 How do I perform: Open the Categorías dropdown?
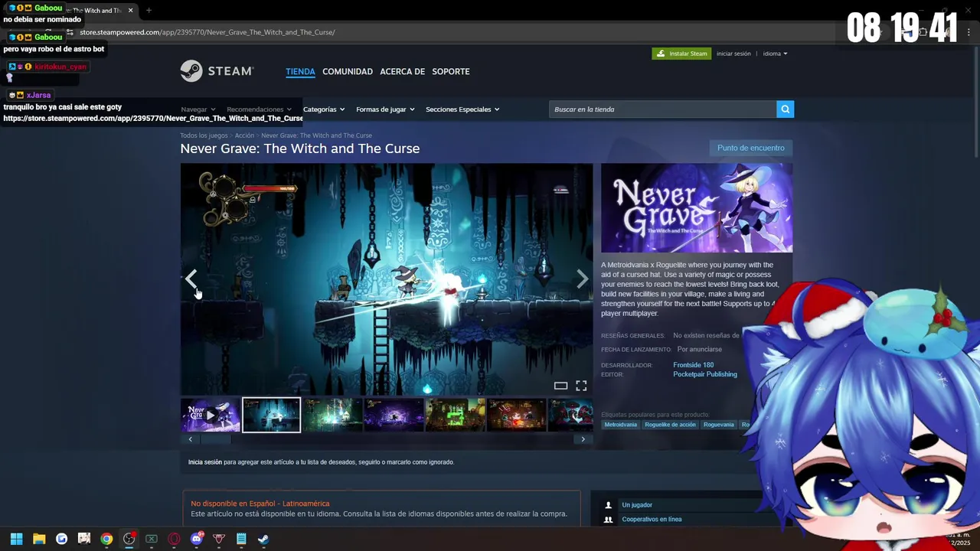tap(324, 109)
